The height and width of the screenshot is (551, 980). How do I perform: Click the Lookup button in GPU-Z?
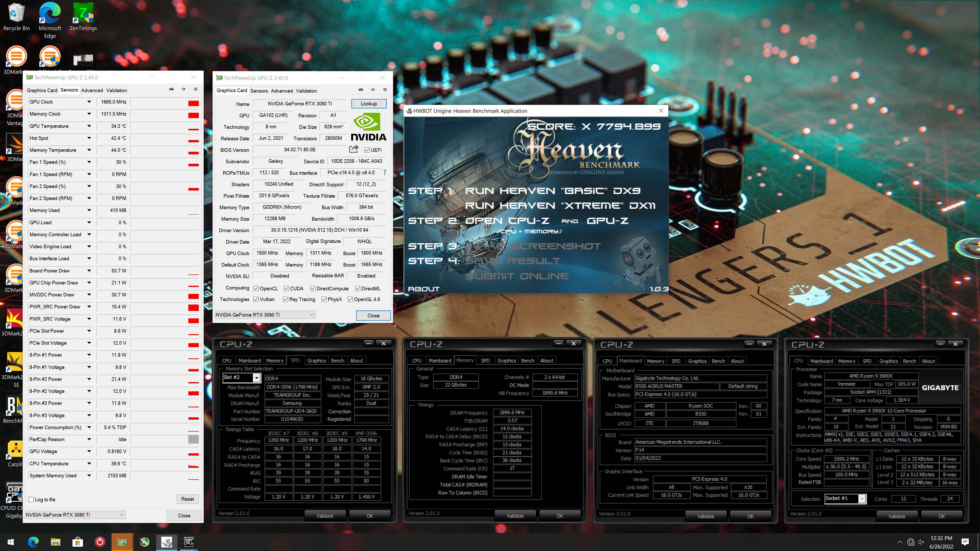(369, 103)
